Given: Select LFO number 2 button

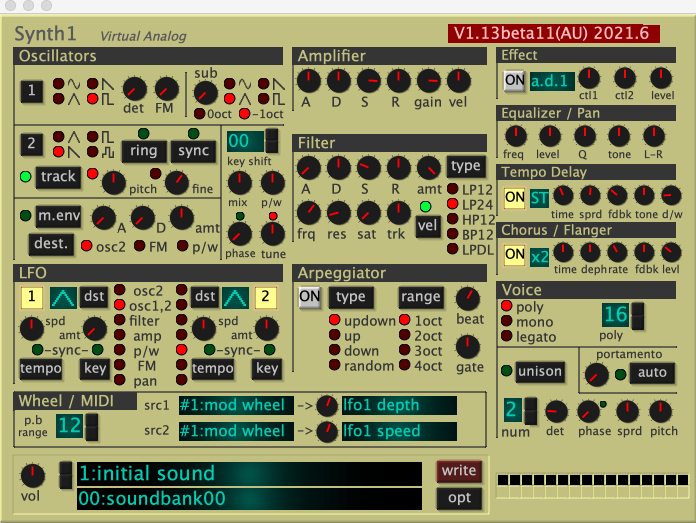Looking at the screenshot, I should 265,297.
